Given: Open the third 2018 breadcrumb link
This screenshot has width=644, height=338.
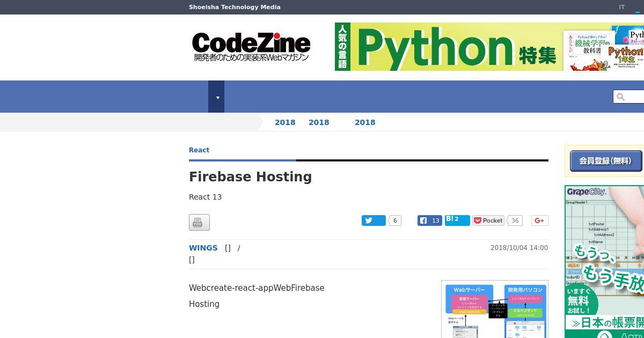Looking at the screenshot, I should point(365,122).
